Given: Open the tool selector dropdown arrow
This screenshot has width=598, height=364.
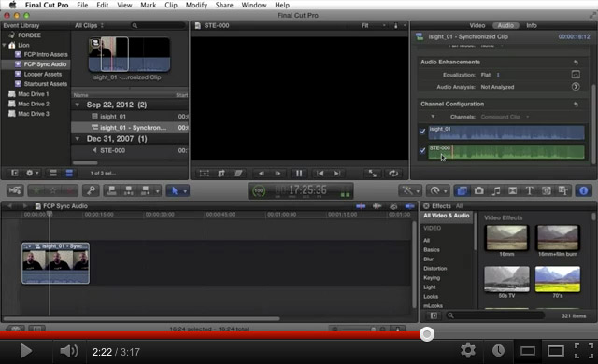Looking at the screenshot, I should click(x=185, y=191).
